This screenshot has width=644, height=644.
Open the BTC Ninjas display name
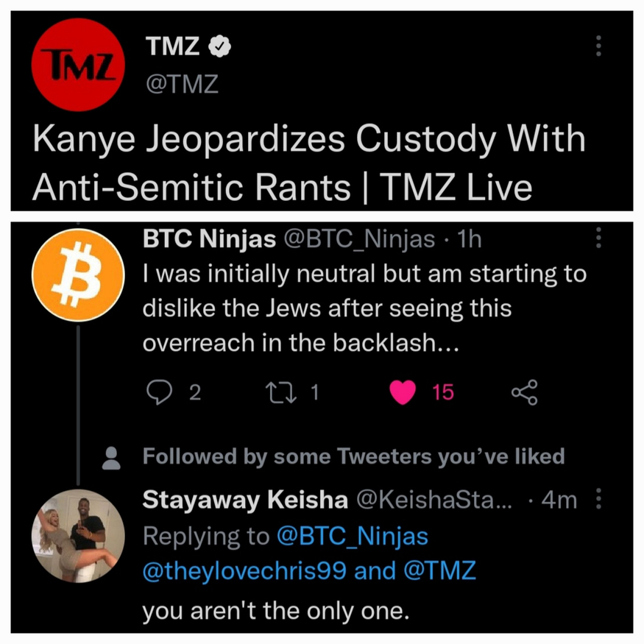click(x=208, y=238)
